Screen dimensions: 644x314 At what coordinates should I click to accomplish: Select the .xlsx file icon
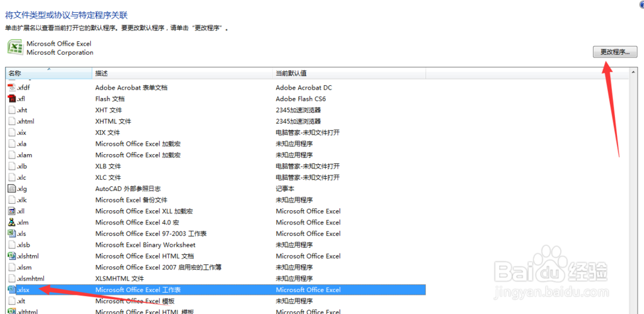click(x=12, y=289)
